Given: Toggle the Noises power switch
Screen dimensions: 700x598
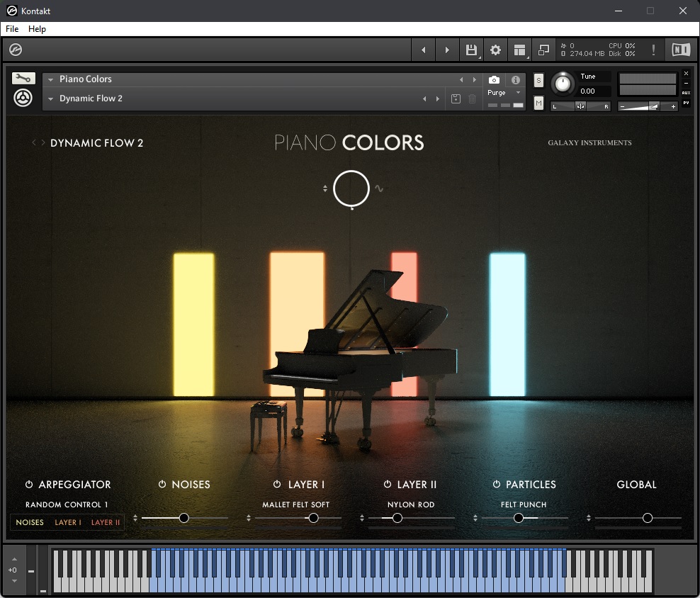Looking at the screenshot, I should (162, 485).
